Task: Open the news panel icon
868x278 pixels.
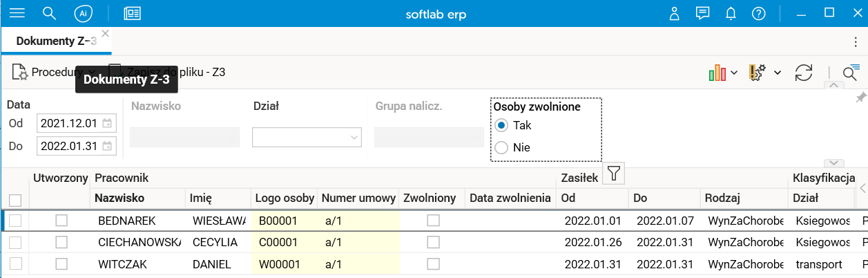Action: click(132, 13)
